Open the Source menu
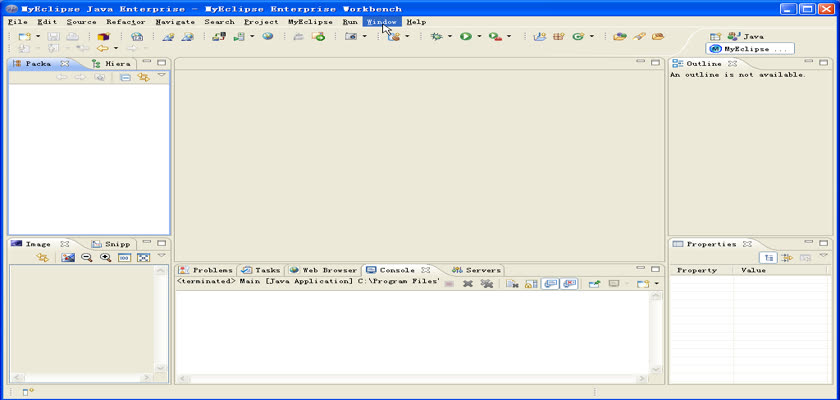Image resolution: width=840 pixels, height=400 pixels. [81, 22]
